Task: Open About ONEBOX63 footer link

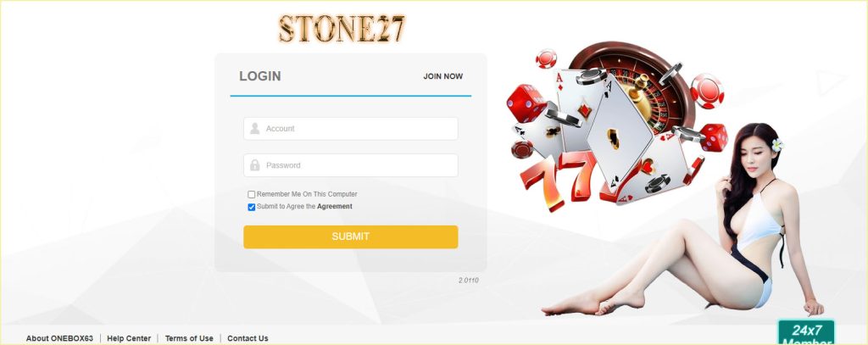Action: (x=59, y=338)
